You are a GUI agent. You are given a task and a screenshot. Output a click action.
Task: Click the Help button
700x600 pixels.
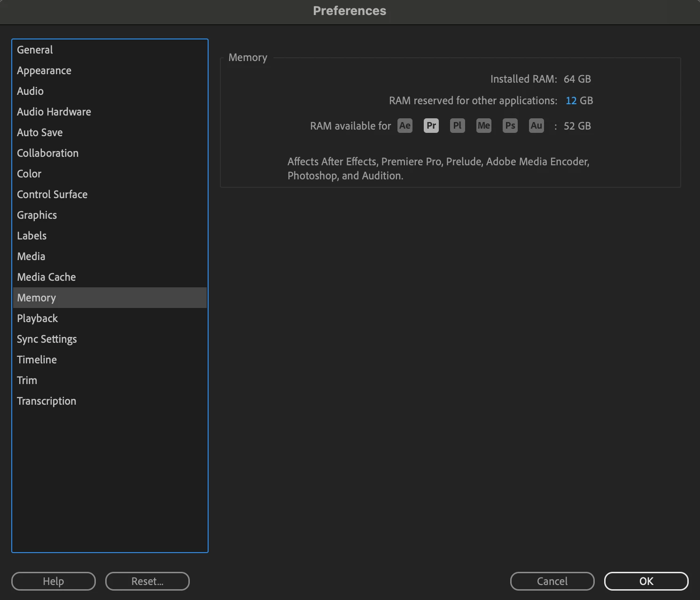coord(54,581)
